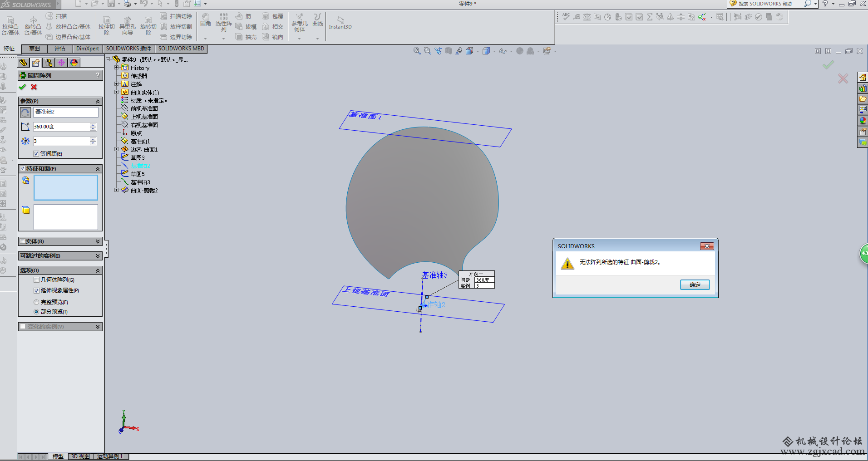This screenshot has width=868, height=461.
Task: Select 基准轴3 in the feature tree
Action: click(x=140, y=182)
